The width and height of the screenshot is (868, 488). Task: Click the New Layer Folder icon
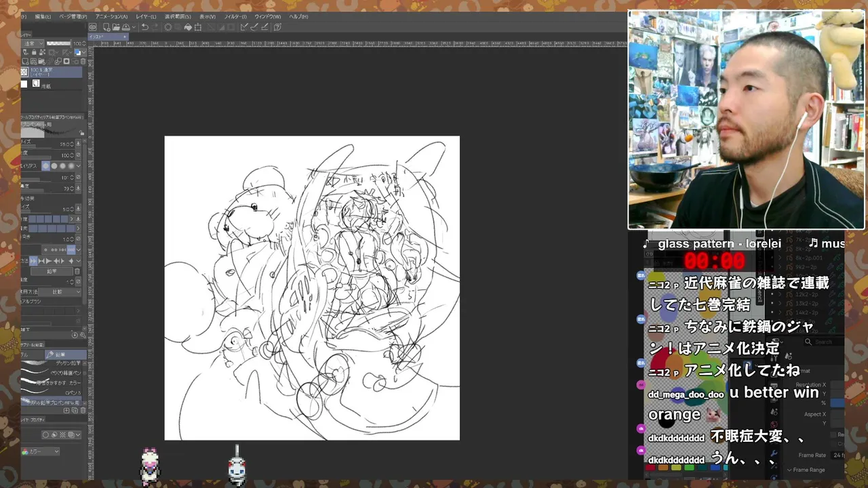(x=41, y=61)
